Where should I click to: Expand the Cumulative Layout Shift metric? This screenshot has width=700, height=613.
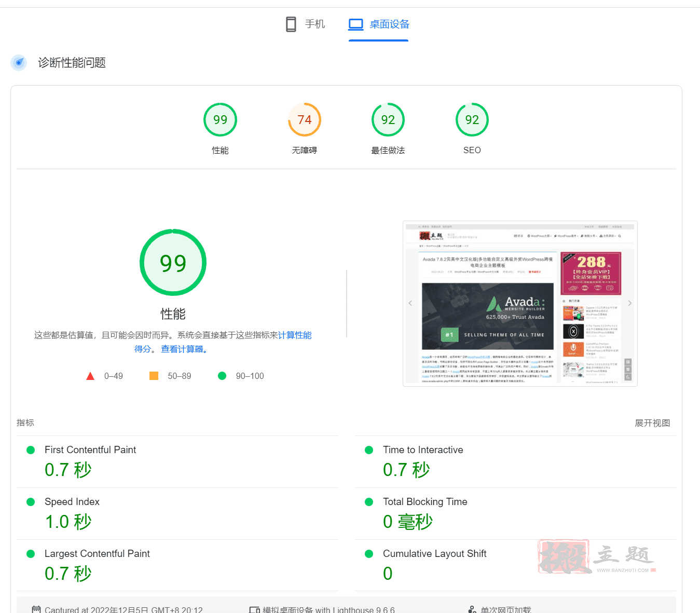515,565
